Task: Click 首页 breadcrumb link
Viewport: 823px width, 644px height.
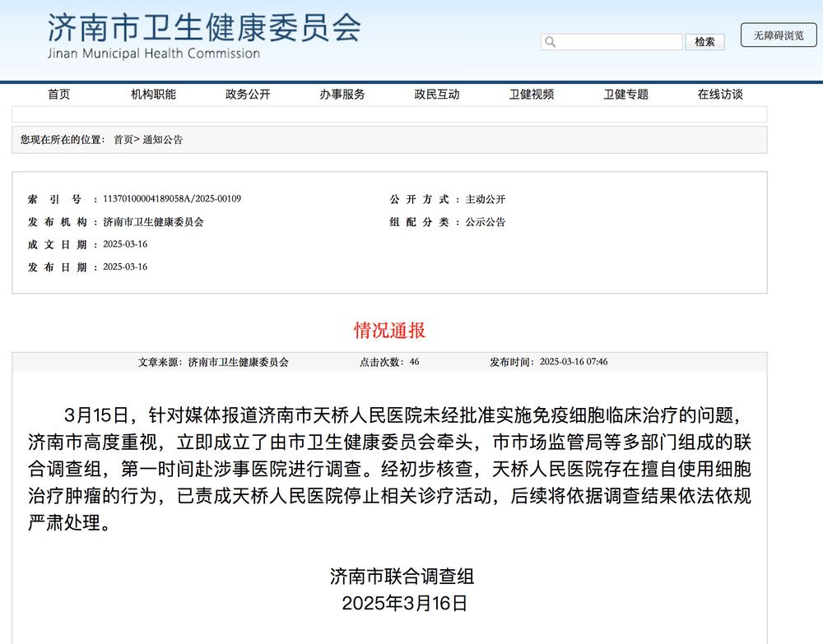Action: [123, 140]
